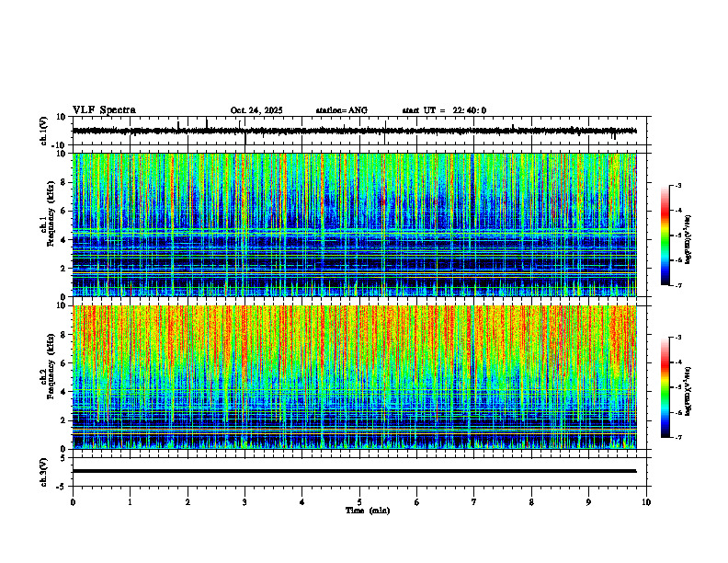Click the "ch.3(V)" axis label

[x=43, y=473]
